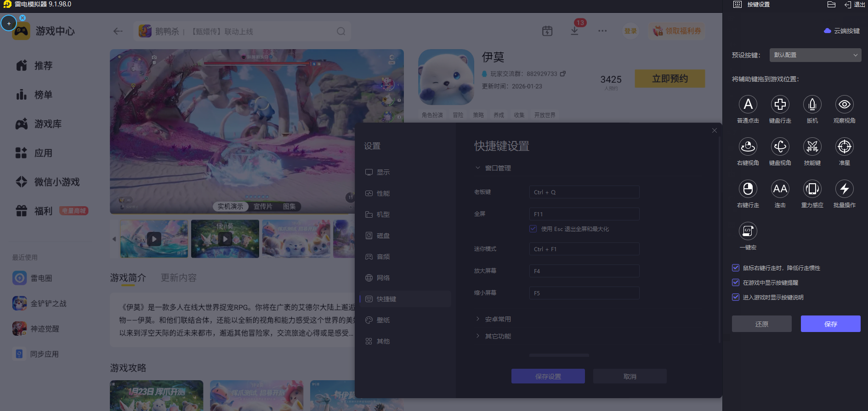868x411 pixels.
Task: Open 雷电圈 from recently used
Action: click(x=32, y=278)
